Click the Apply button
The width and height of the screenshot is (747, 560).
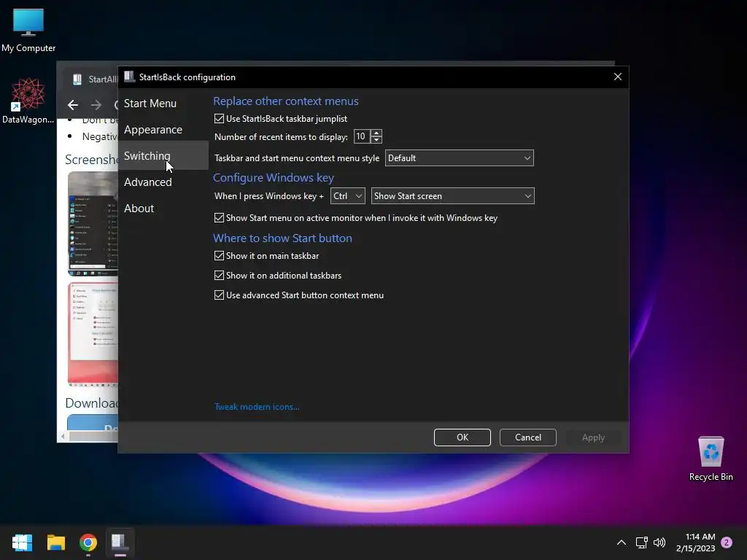(x=593, y=437)
